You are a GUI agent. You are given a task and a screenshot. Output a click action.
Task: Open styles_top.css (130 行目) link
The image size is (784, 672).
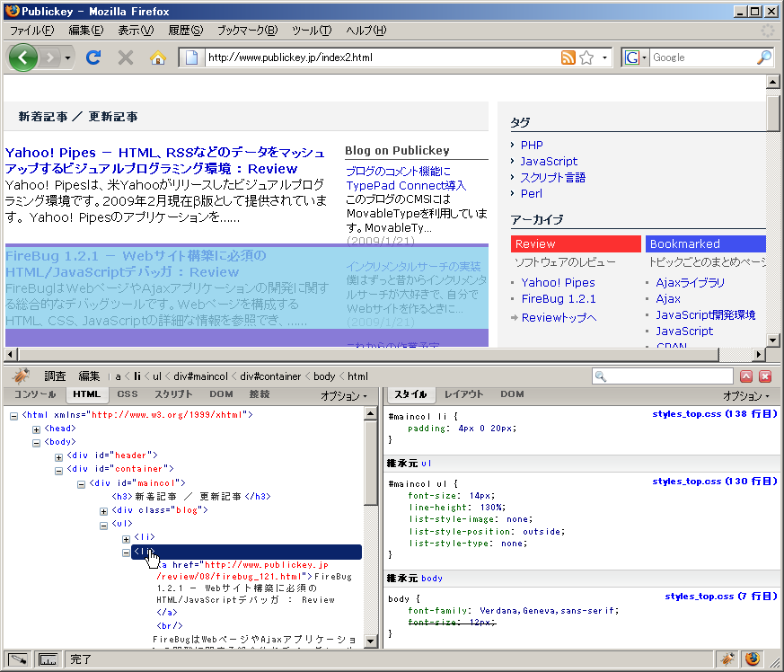(x=715, y=482)
